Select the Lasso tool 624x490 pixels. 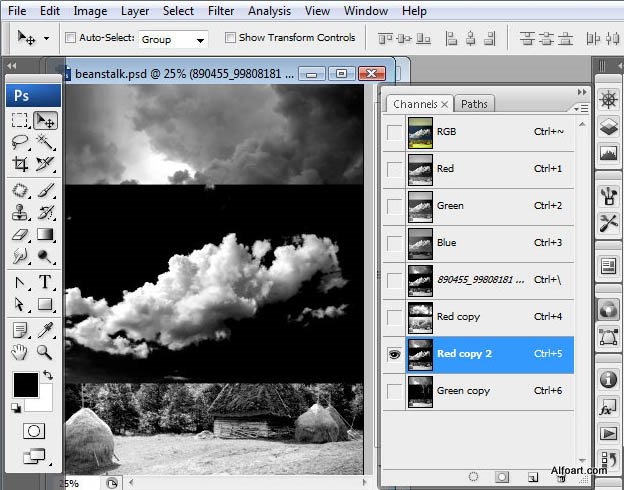(19, 142)
